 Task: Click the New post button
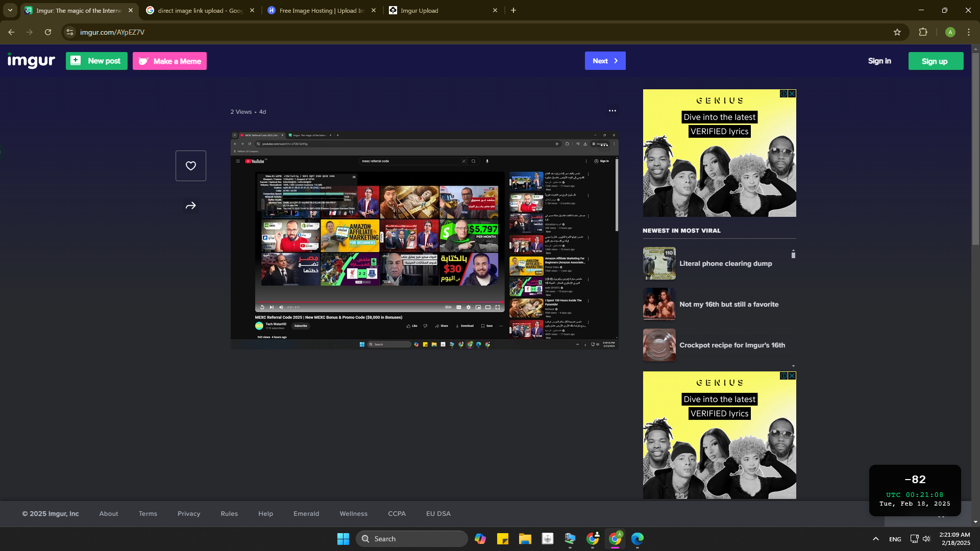(96, 61)
